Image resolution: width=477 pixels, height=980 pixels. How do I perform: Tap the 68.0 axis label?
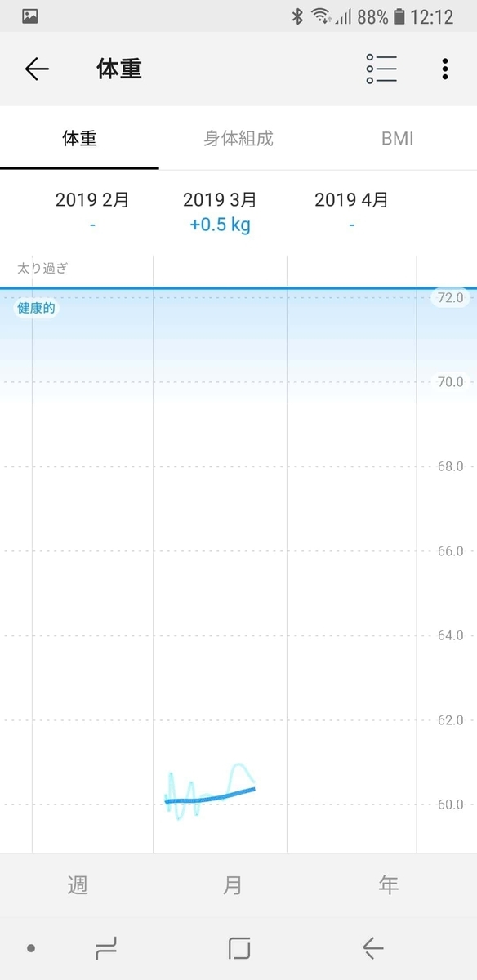[450, 466]
